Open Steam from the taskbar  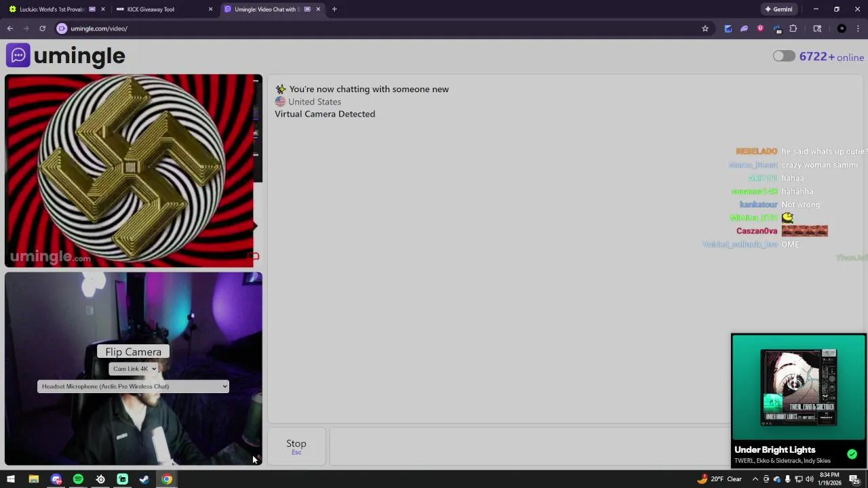[144, 479]
